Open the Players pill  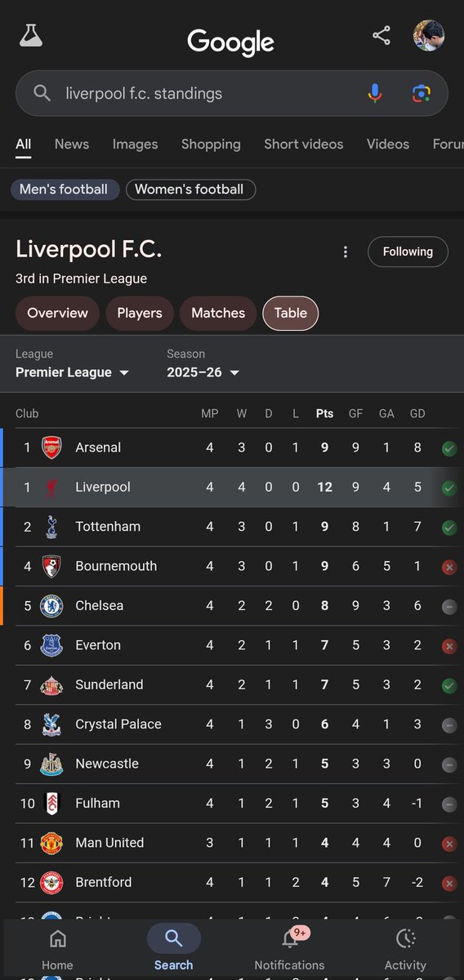[x=140, y=313]
